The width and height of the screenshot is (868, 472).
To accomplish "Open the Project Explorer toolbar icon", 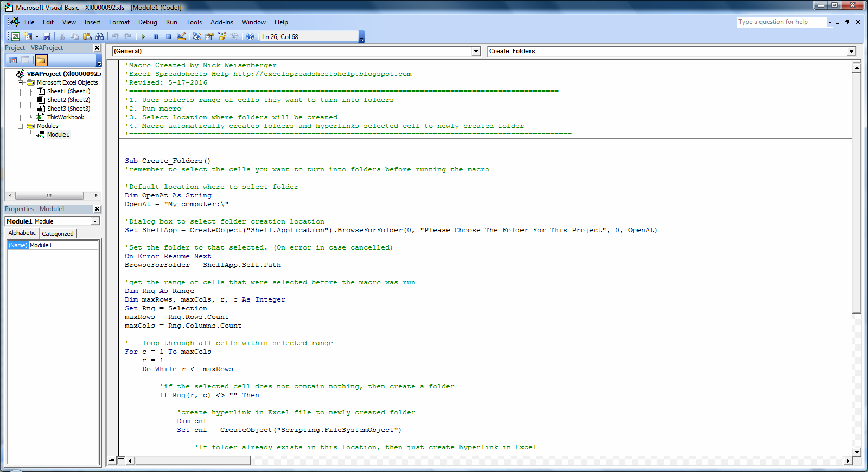I will tap(196, 36).
